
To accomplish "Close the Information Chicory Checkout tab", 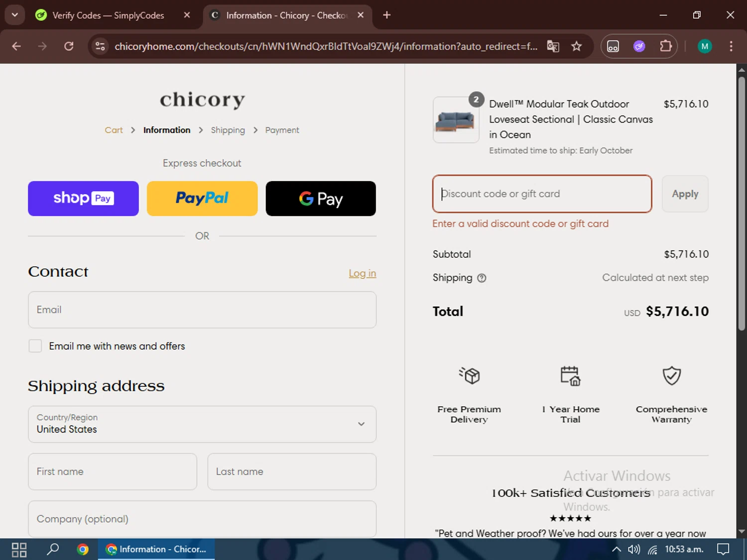I will pyautogui.click(x=361, y=15).
